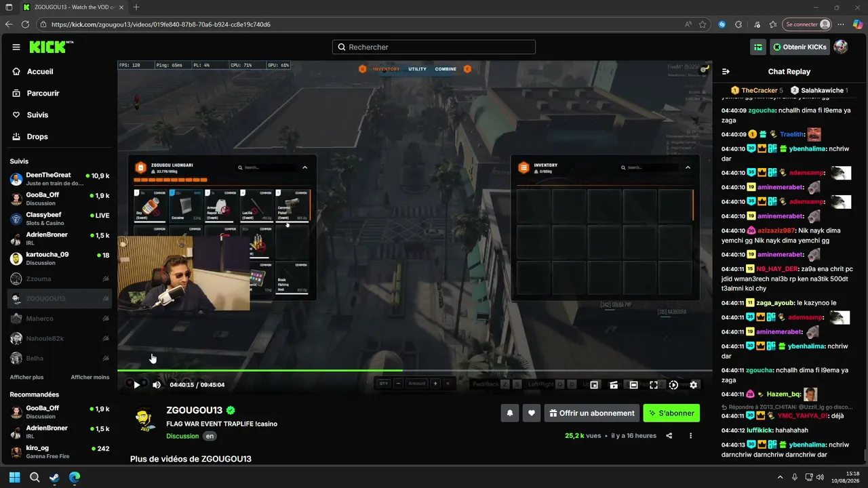Viewport: 868px width, 488px height.
Task: Click the browser back button
Action: (x=9, y=24)
